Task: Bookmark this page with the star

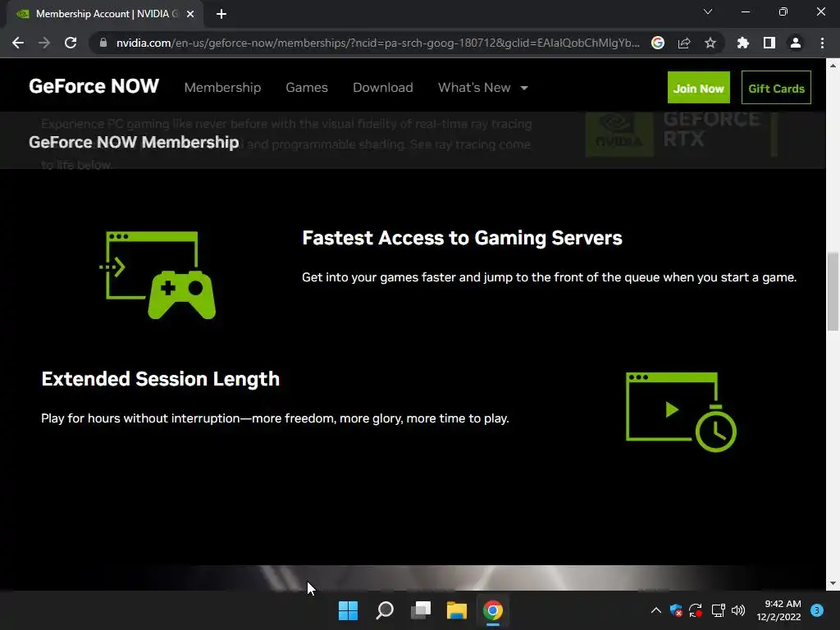Action: 710,43
